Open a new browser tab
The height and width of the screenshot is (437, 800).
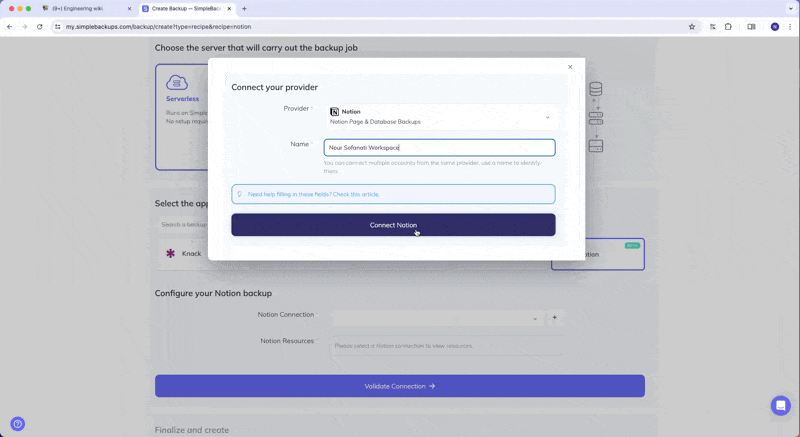click(244, 9)
